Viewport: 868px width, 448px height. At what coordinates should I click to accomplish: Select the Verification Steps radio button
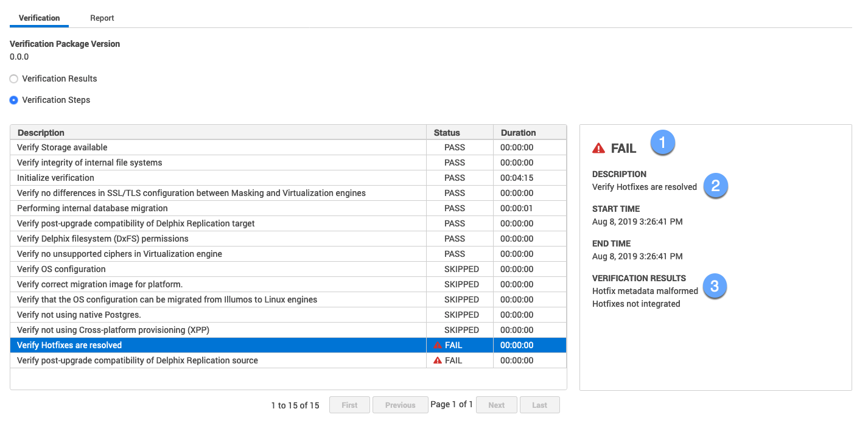(x=14, y=100)
